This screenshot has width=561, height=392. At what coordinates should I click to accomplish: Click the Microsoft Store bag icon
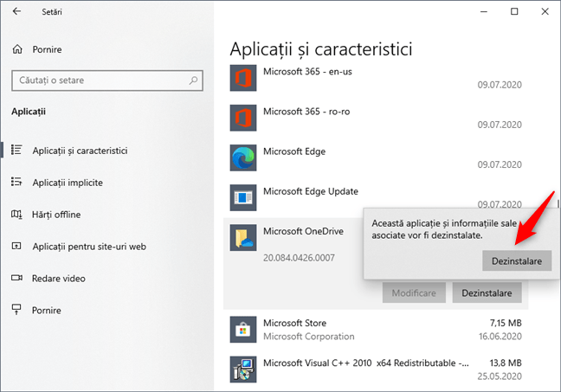click(243, 330)
